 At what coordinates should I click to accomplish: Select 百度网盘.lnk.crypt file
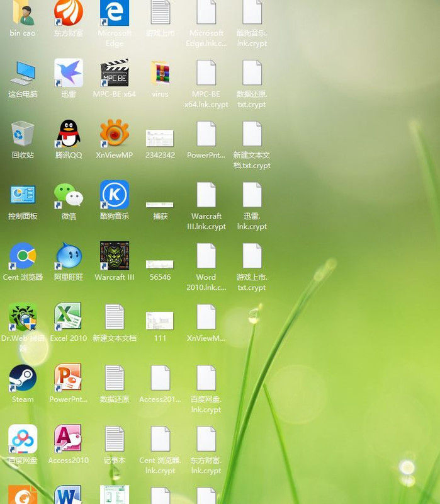(x=206, y=378)
